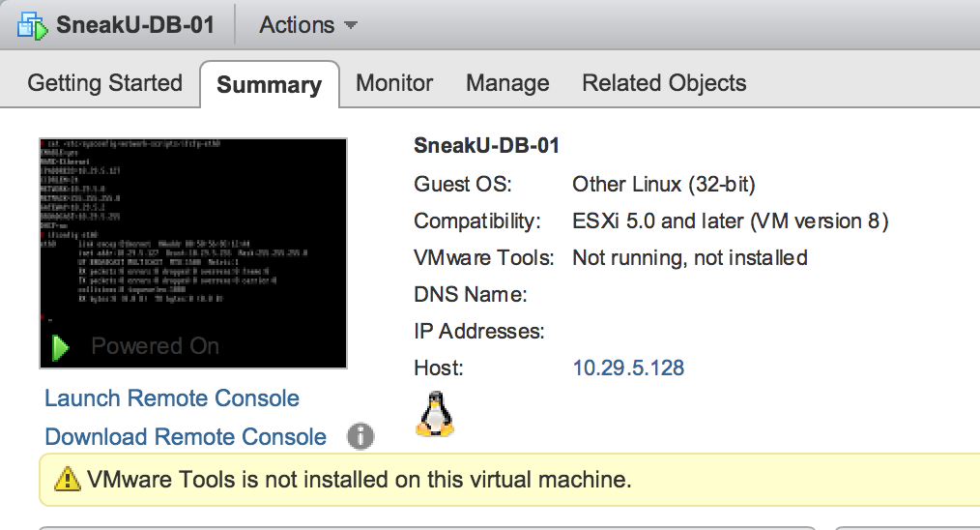This screenshot has width=980, height=530.
Task: Click the 'DNS Name:' label
Action: click(x=471, y=294)
